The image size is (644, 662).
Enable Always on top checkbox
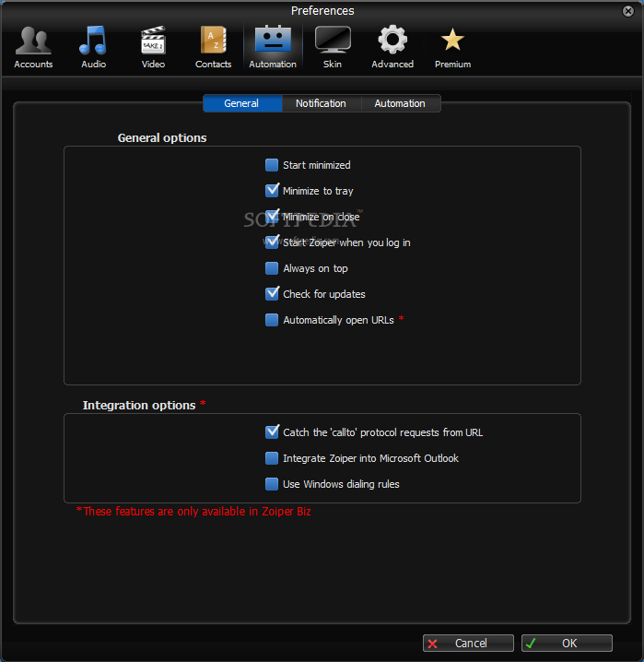click(272, 268)
